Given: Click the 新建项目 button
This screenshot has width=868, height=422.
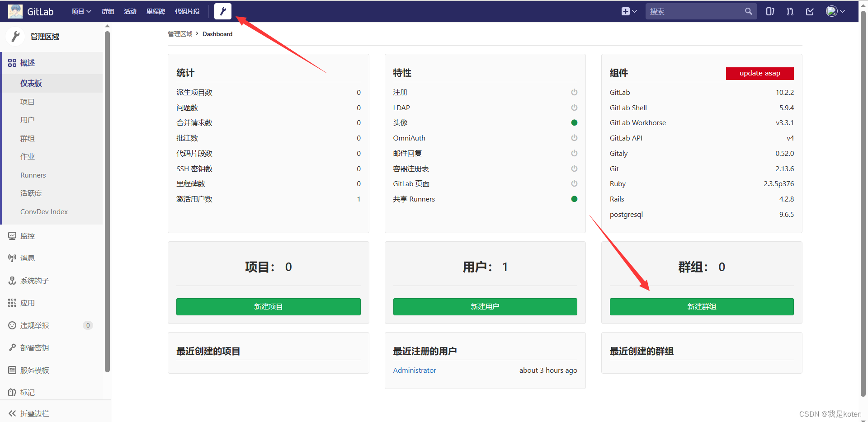Looking at the screenshot, I should click(x=268, y=307).
